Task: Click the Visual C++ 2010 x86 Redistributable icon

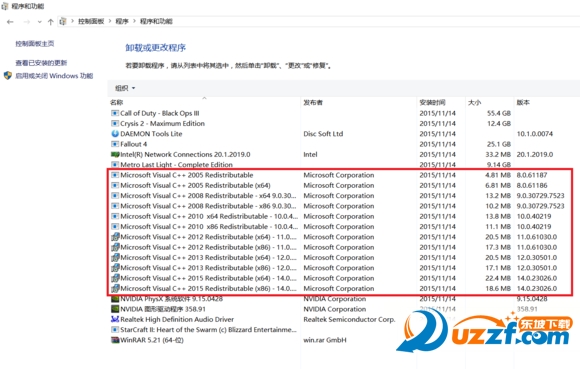Action: click(x=115, y=227)
